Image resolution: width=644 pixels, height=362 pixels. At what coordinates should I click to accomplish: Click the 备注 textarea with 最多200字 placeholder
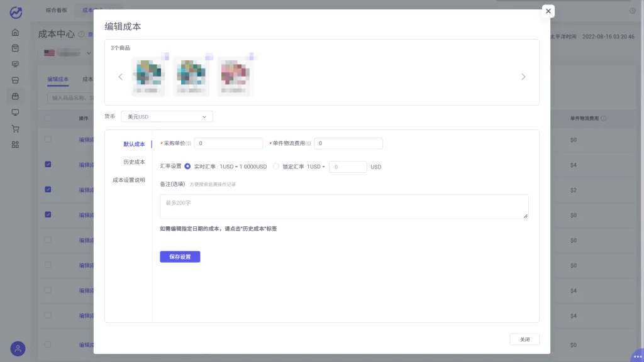coord(344,206)
